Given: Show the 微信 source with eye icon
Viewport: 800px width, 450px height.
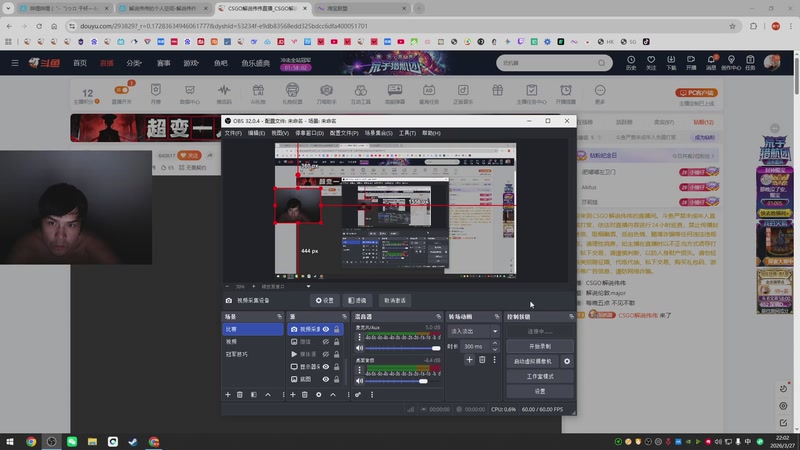Looking at the screenshot, I should click(x=326, y=342).
